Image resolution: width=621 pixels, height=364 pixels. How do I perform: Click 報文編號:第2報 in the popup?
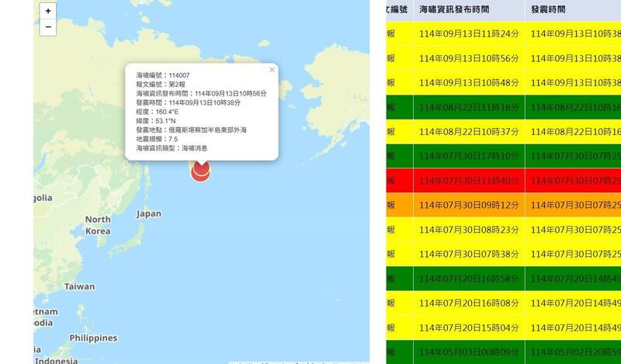[161, 85]
